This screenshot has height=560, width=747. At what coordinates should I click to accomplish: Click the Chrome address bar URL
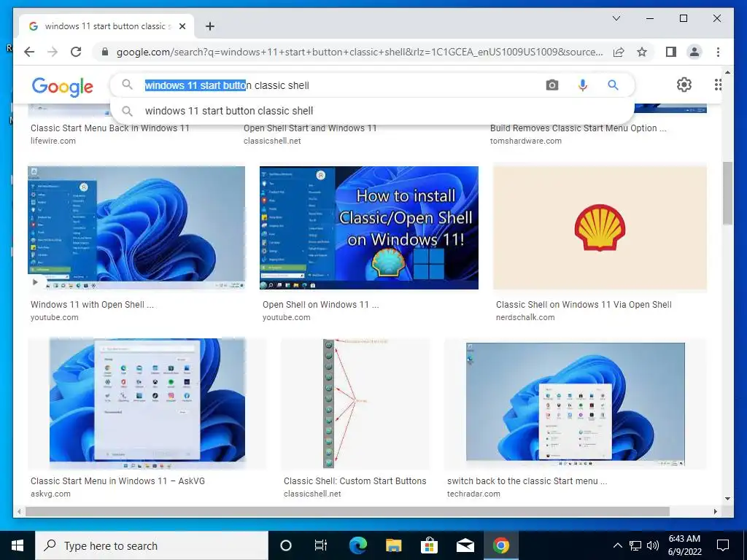[360, 52]
